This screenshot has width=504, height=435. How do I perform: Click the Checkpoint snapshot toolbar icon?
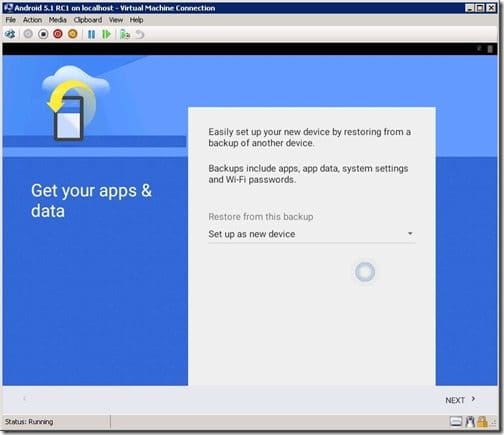click(125, 34)
